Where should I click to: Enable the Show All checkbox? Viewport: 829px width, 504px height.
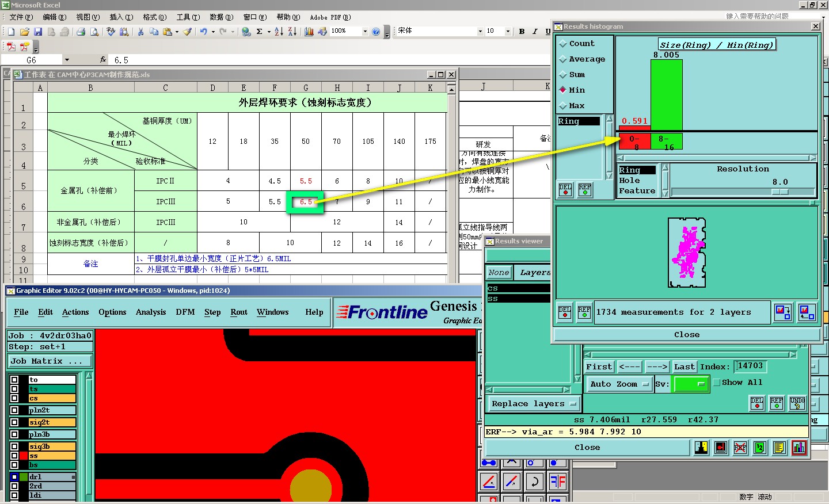pyautogui.click(x=716, y=383)
